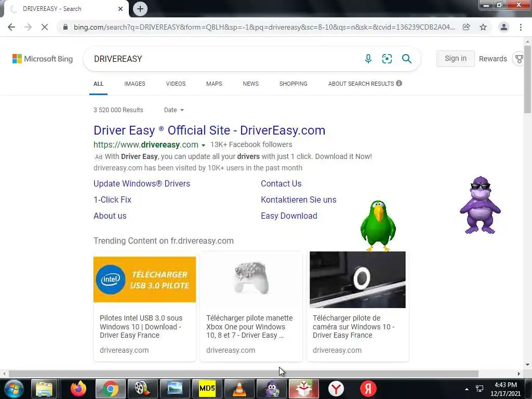Expand the Date filter dropdown
The width and height of the screenshot is (532, 399).
[x=174, y=110]
